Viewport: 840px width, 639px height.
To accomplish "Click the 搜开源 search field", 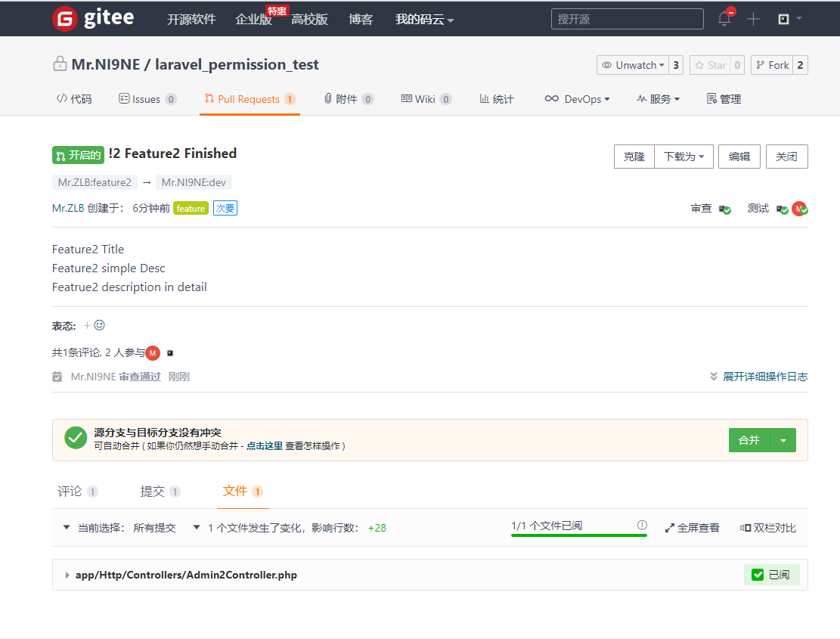I will point(627,19).
